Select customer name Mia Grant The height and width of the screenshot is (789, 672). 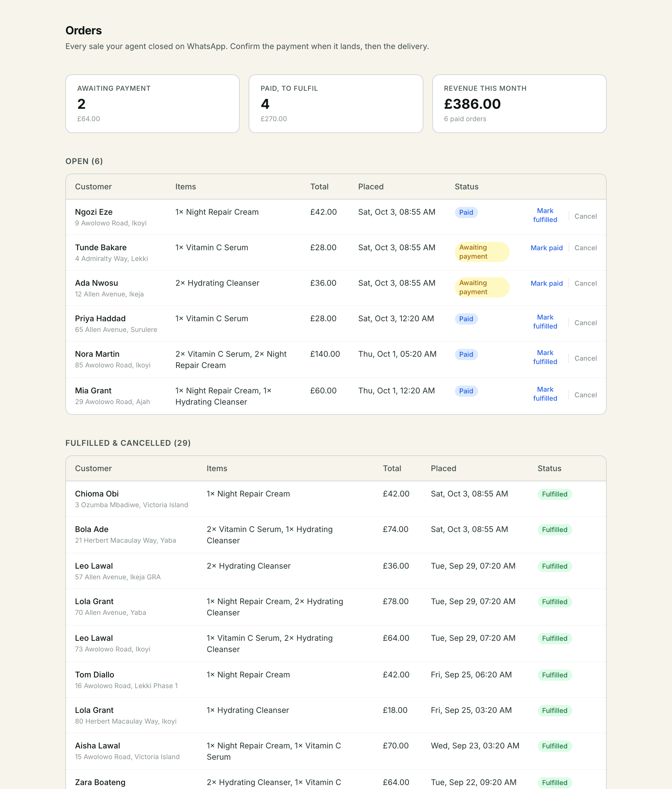(x=93, y=391)
